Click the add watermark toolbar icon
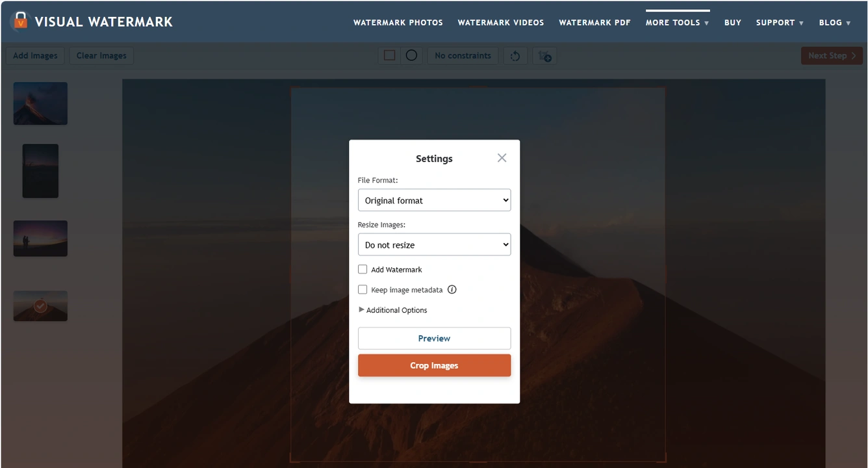The height and width of the screenshot is (468, 868). coord(544,56)
